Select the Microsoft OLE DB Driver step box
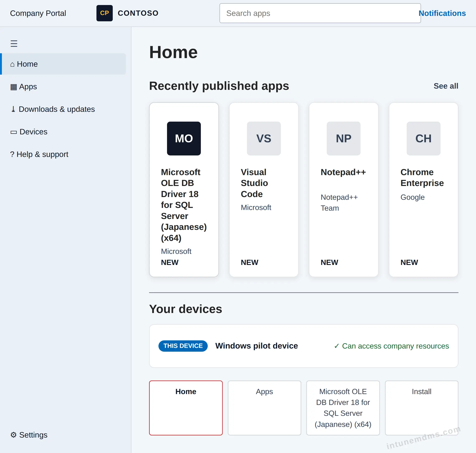This screenshot has height=453, width=476. point(343,408)
